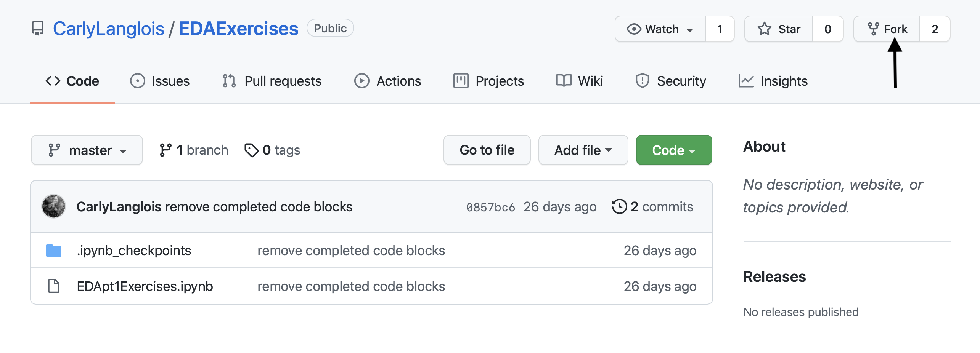The height and width of the screenshot is (353, 980).
Task: Open commit hash 0857bc6
Action: click(490, 207)
